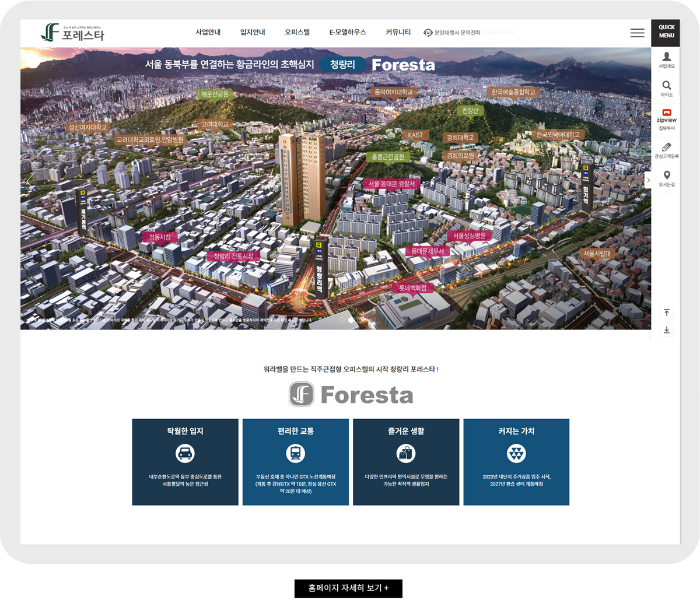Select the second carousel dot indicator
Image resolution: width=700 pixels, height=600 pixels.
point(351,320)
